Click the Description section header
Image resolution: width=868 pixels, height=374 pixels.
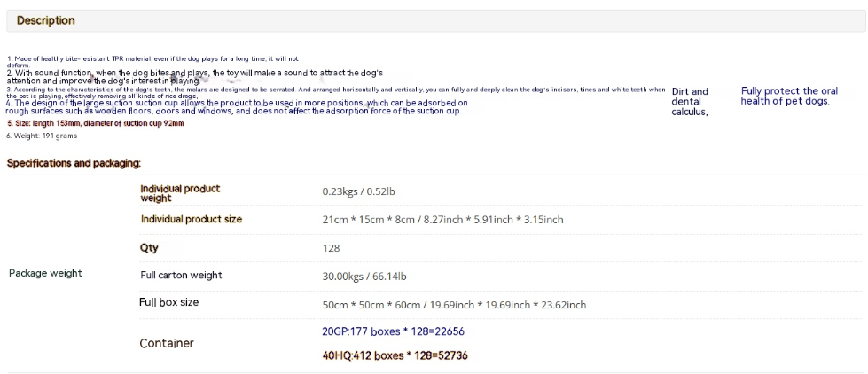[x=46, y=20]
